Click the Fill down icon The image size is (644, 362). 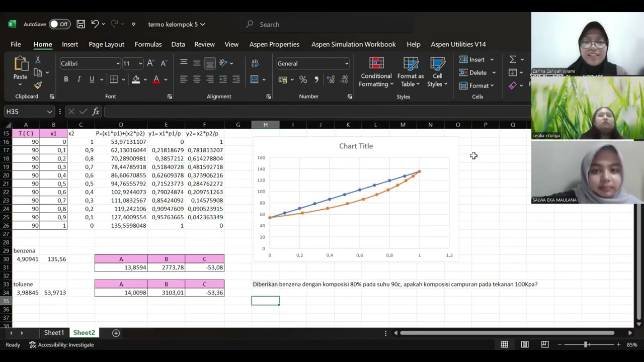pyautogui.click(x=513, y=72)
